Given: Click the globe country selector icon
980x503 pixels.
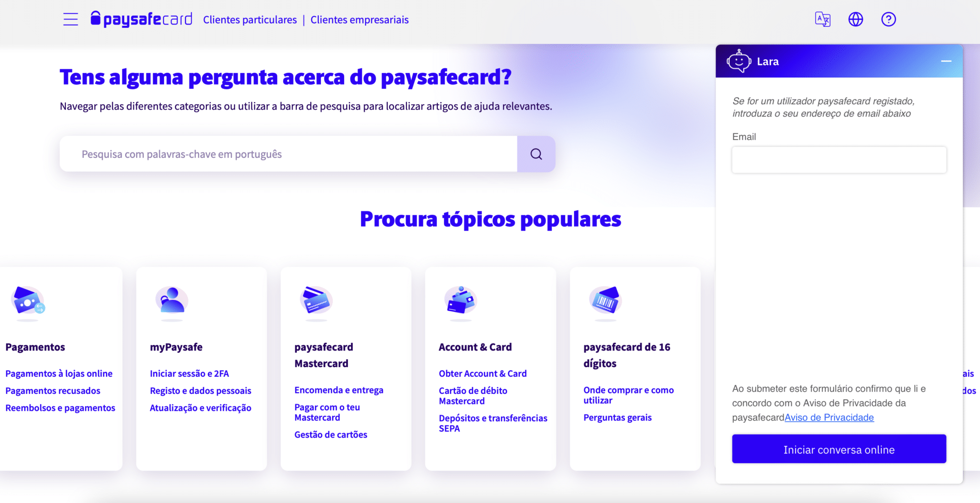Looking at the screenshot, I should (855, 19).
